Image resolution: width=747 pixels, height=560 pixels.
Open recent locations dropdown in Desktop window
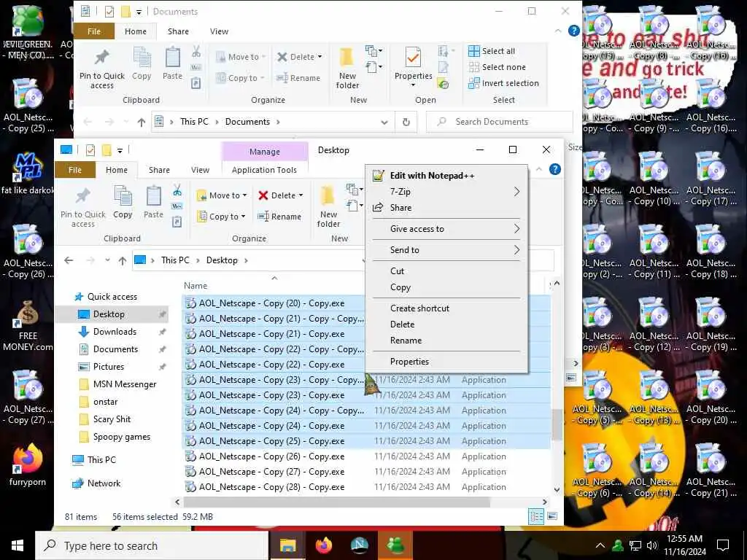[108, 260]
